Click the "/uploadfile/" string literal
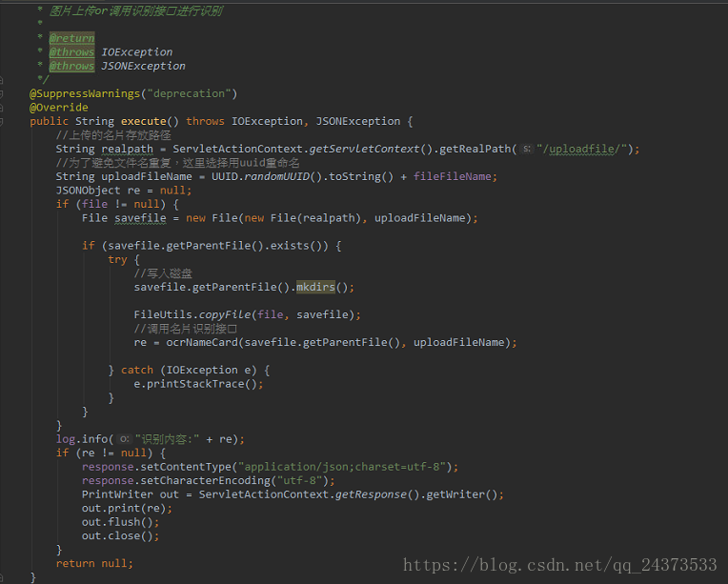Viewport: 728px width, 584px height. pos(582,149)
